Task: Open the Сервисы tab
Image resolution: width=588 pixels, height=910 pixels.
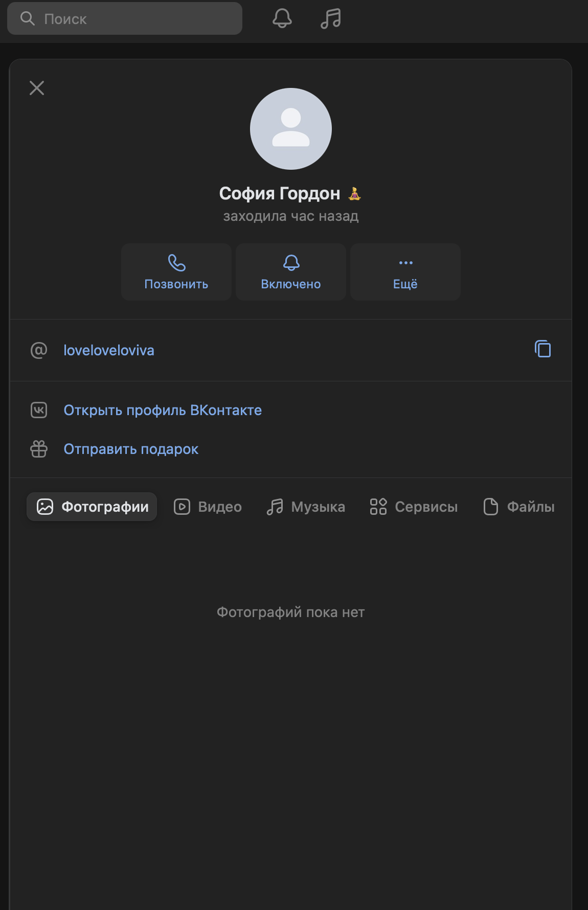Action: pyautogui.click(x=414, y=507)
